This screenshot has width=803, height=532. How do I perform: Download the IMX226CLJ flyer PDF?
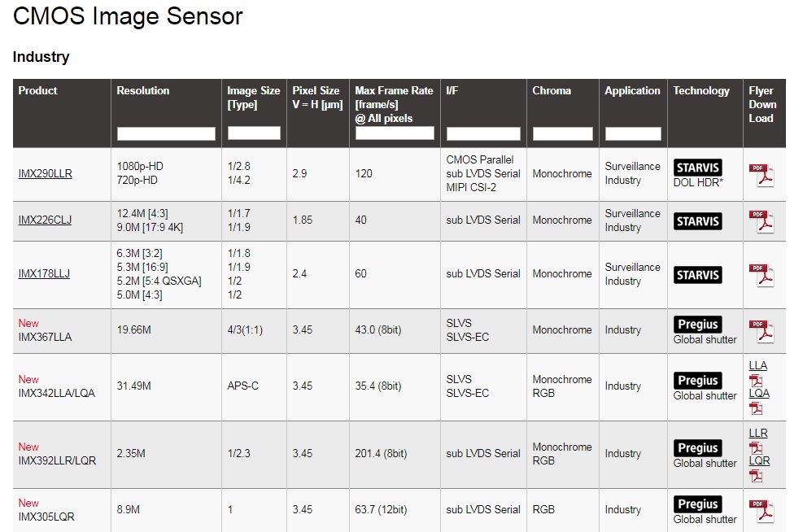[762, 221]
